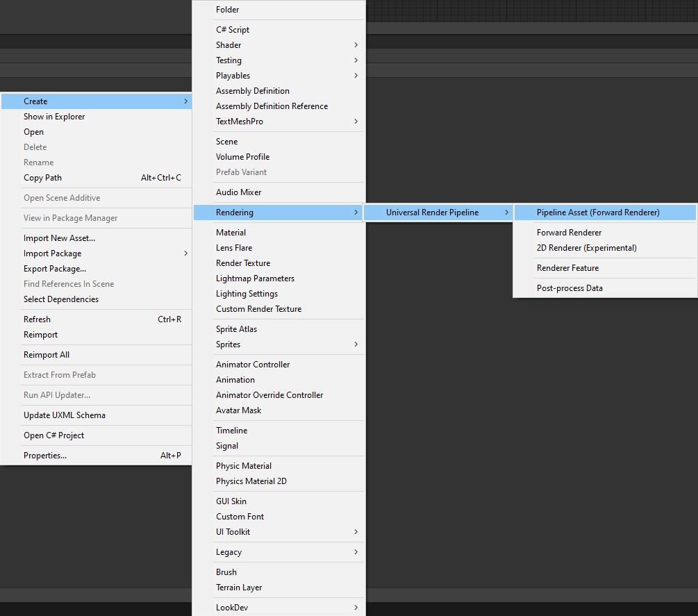Viewport: 698px width, 616px height.
Task: Create a new Animator Controller
Action: click(x=253, y=365)
